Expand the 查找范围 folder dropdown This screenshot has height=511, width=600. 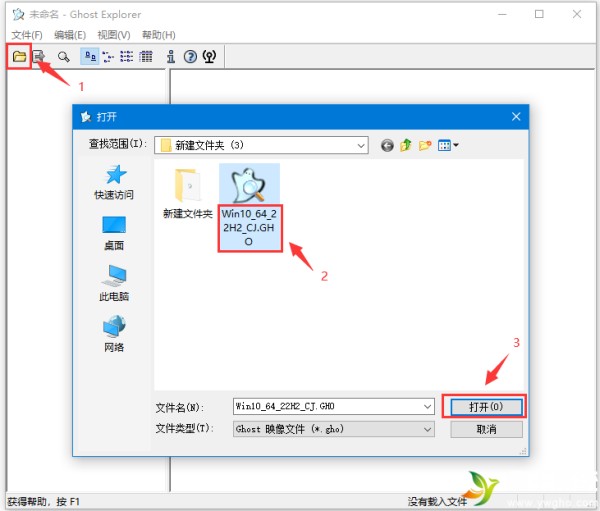pos(361,146)
